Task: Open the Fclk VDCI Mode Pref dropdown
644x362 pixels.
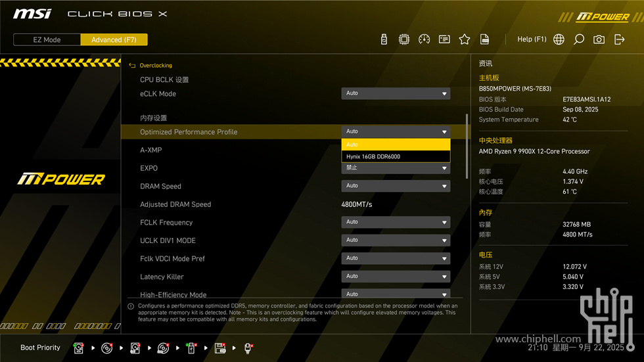Action: click(x=396, y=258)
